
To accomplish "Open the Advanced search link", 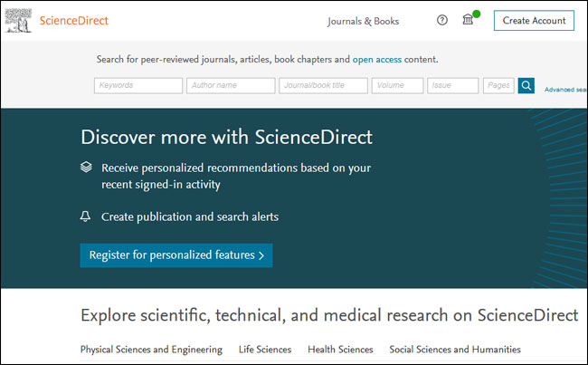I will pos(565,90).
